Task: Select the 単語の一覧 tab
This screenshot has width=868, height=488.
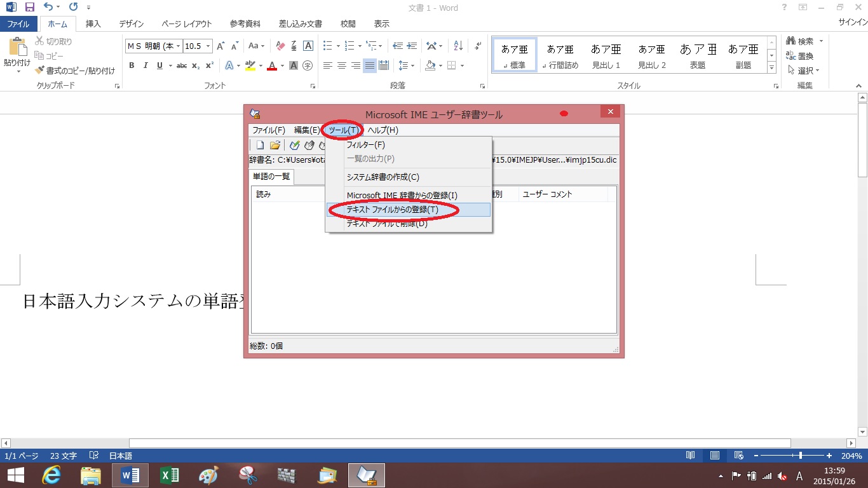Action: coord(271,177)
